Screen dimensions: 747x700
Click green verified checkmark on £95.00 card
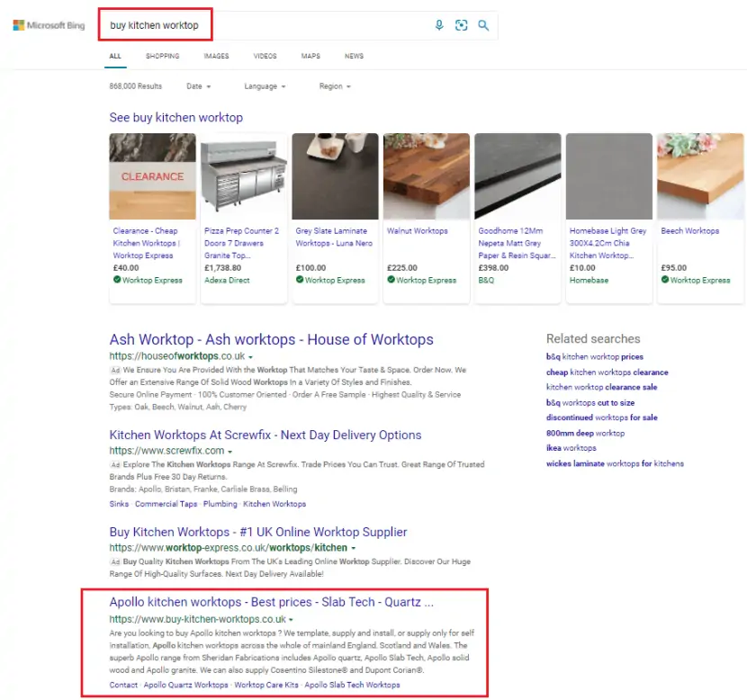664,280
